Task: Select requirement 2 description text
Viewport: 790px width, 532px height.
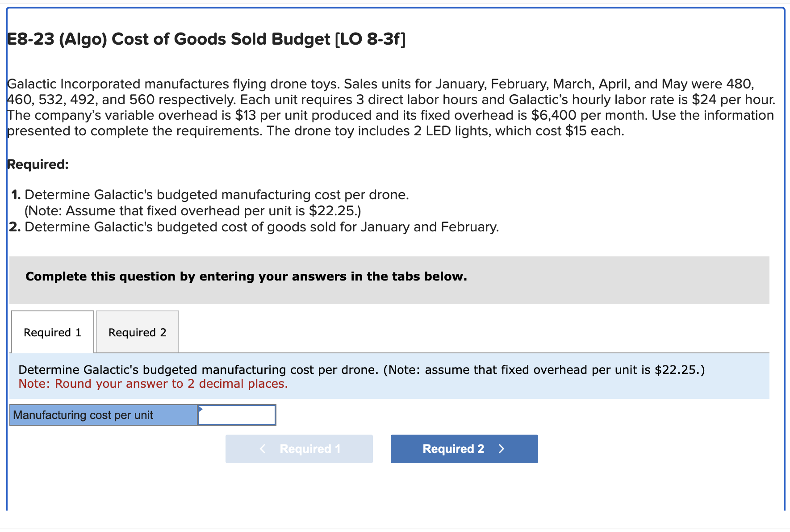Action: pyautogui.click(x=261, y=227)
